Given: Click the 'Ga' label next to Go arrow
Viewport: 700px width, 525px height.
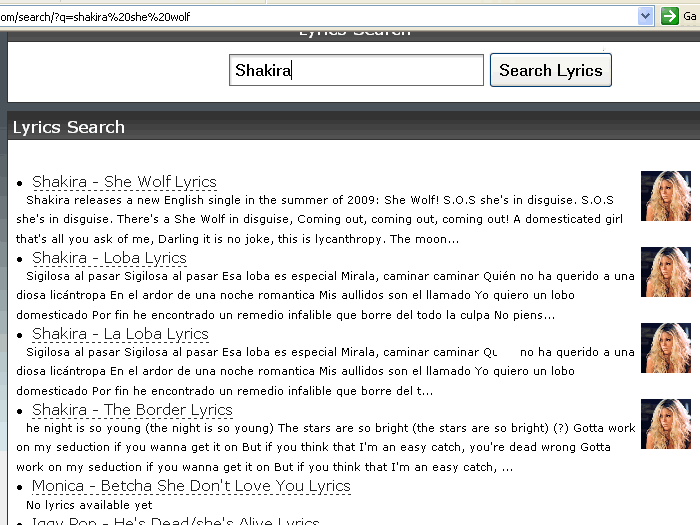Looking at the screenshot, I should pyautogui.click(x=690, y=17).
